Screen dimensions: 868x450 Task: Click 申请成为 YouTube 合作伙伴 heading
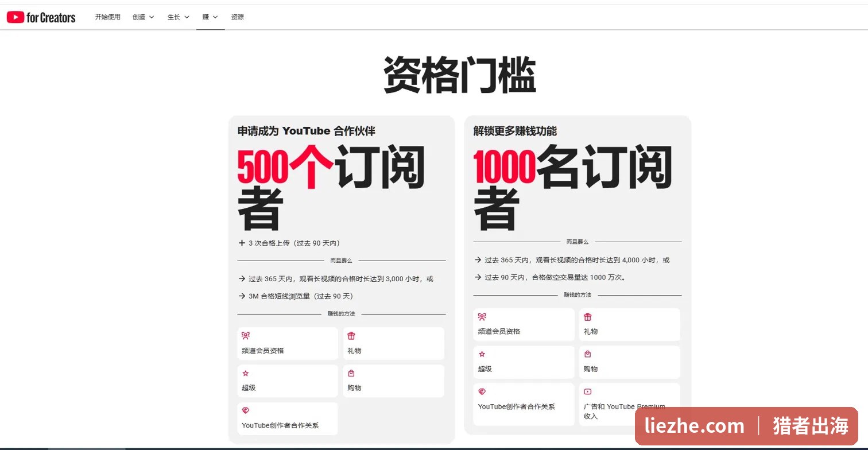pyautogui.click(x=307, y=131)
